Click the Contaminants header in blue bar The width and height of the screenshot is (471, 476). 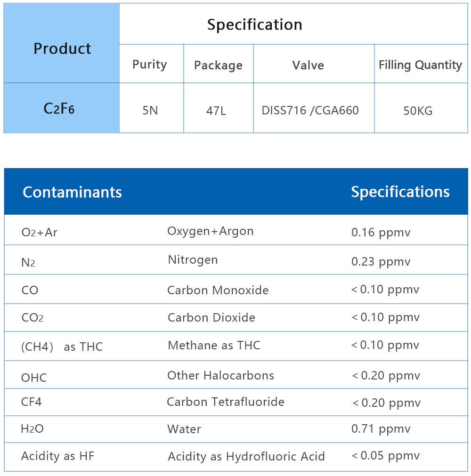pos(72,192)
